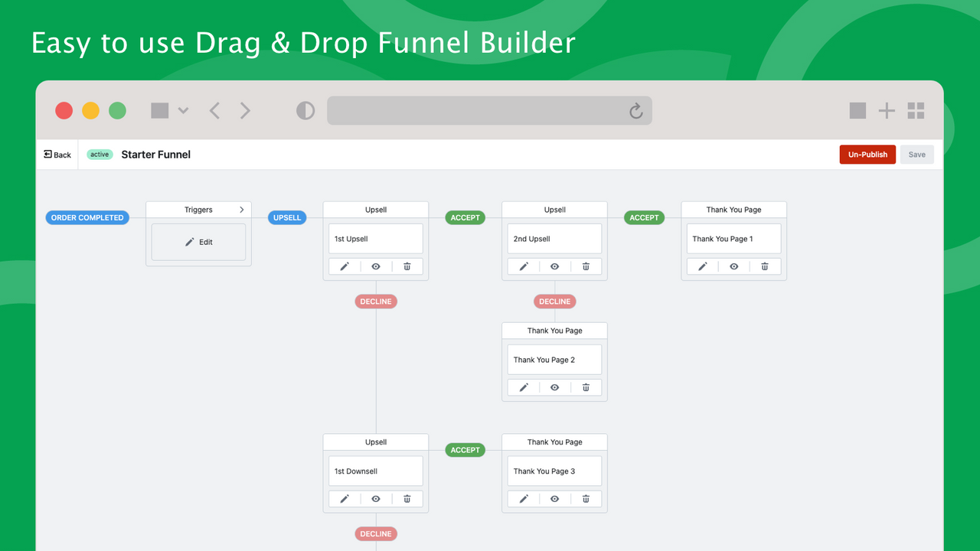The height and width of the screenshot is (551, 980).
Task: Edit "Thank You Page 2" via pencil icon
Action: pos(523,386)
